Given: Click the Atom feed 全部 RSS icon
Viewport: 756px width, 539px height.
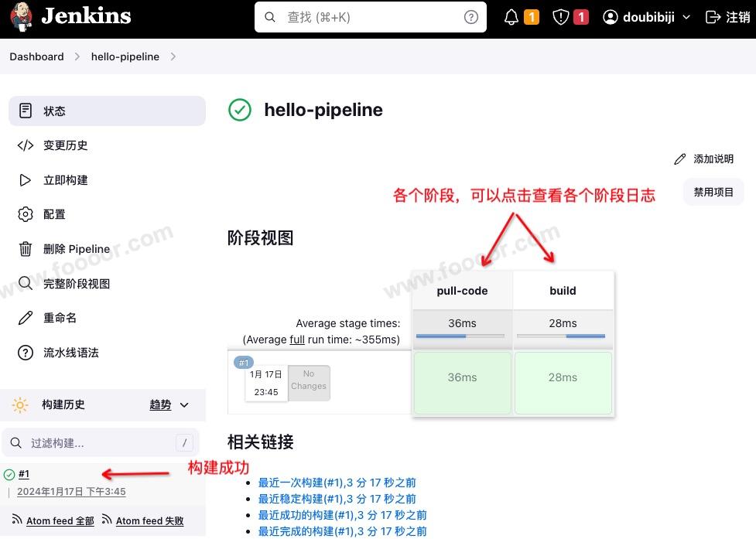Looking at the screenshot, I should click(x=17, y=520).
